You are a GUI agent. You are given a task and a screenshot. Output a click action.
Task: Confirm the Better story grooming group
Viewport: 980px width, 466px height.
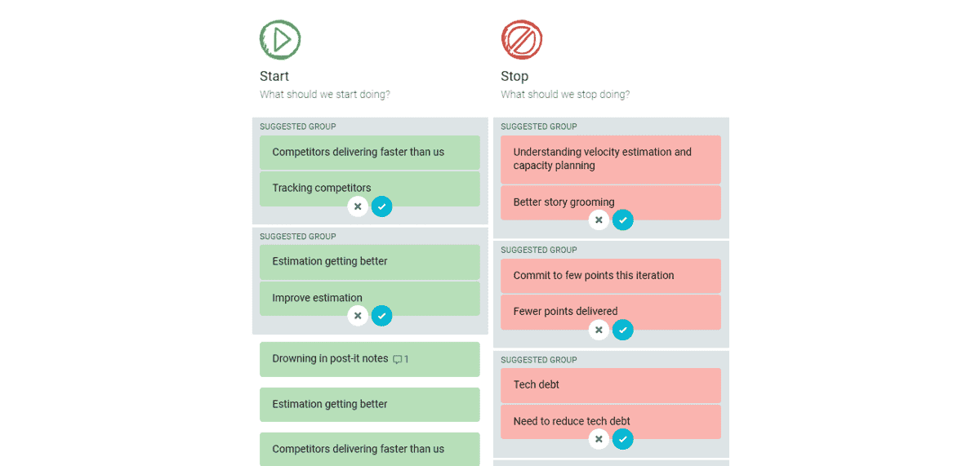click(622, 220)
